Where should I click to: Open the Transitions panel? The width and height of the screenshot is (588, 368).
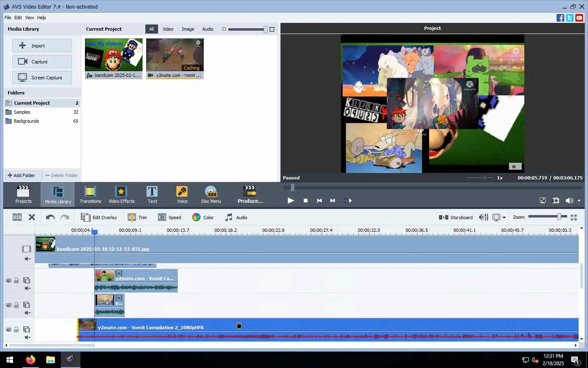tap(90, 194)
